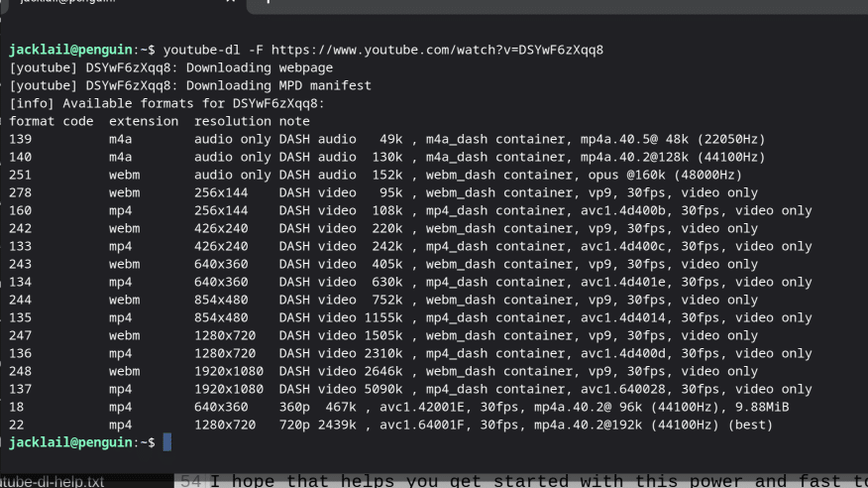Viewport: 868px width, 488px height.
Task: Click line 54 text in bottom editor
Action: (x=538, y=481)
